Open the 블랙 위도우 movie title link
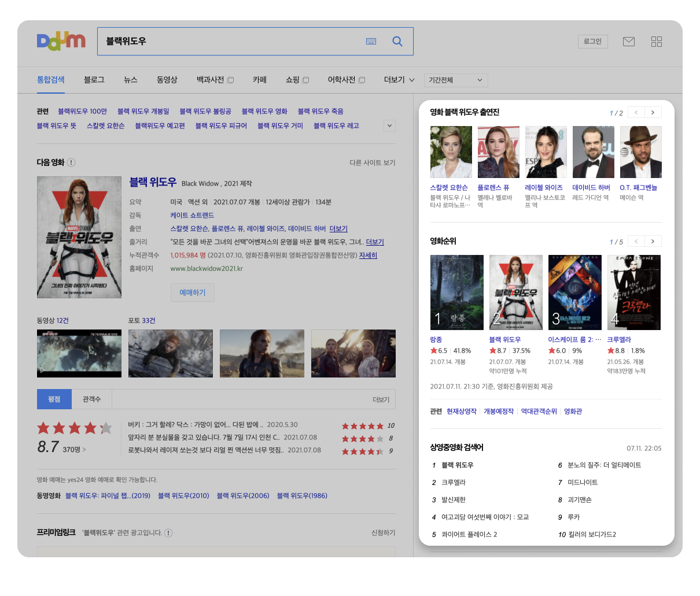The image size is (700, 596). coord(153,182)
